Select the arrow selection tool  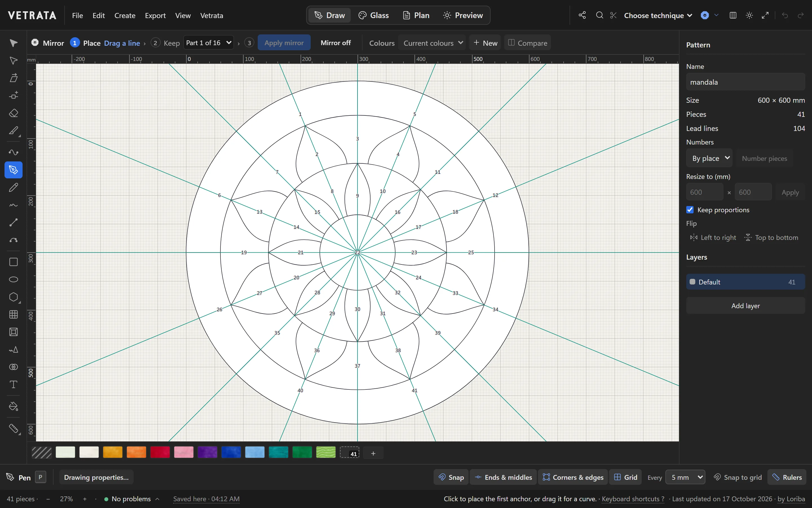14,43
